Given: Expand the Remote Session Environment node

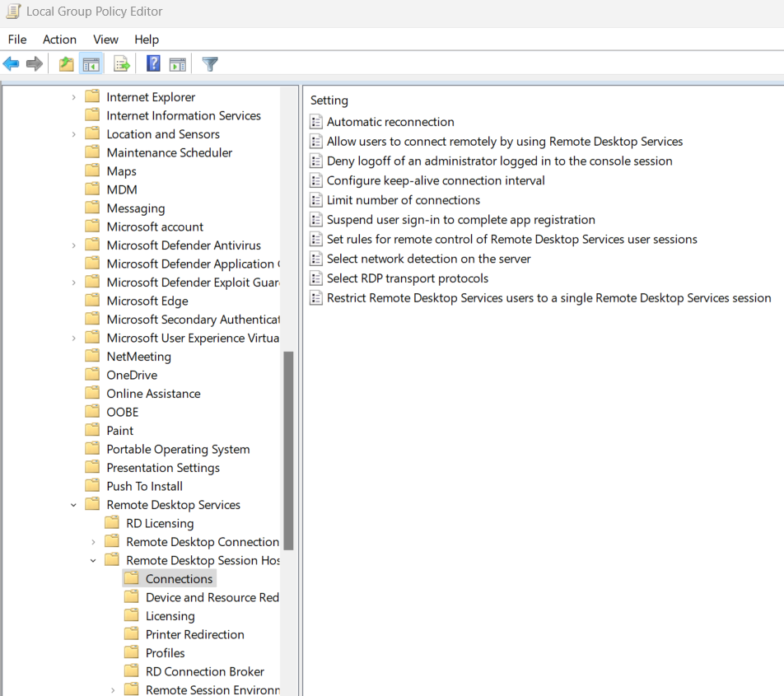Looking at the screenshot, I should (x=113, y=690).
